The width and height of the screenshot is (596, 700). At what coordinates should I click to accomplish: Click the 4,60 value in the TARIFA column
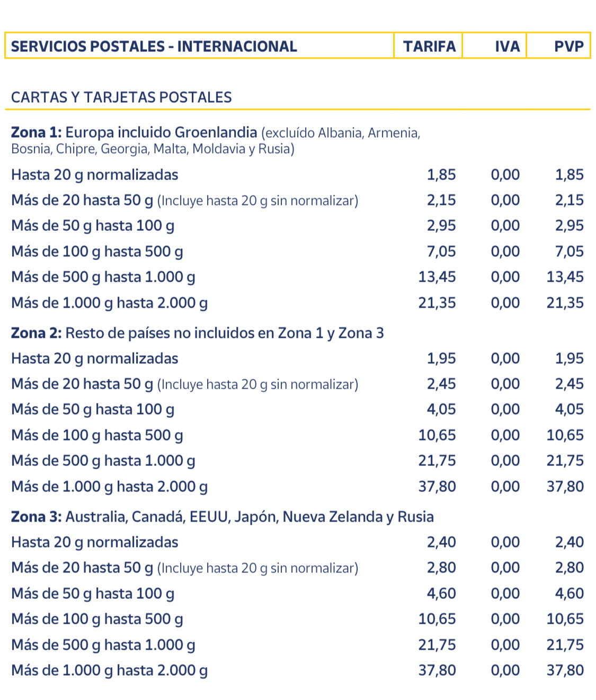[x=441, y=594]
